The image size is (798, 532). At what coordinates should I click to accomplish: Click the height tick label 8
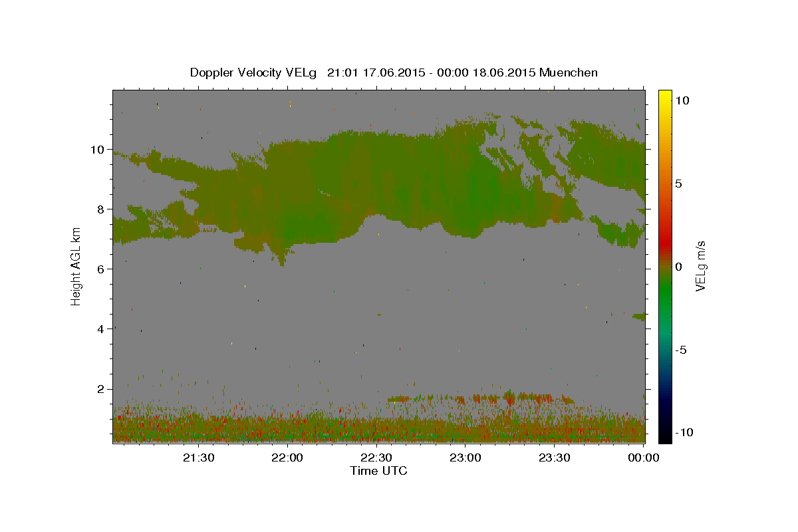pyautogui.click(x=102, y=209)
